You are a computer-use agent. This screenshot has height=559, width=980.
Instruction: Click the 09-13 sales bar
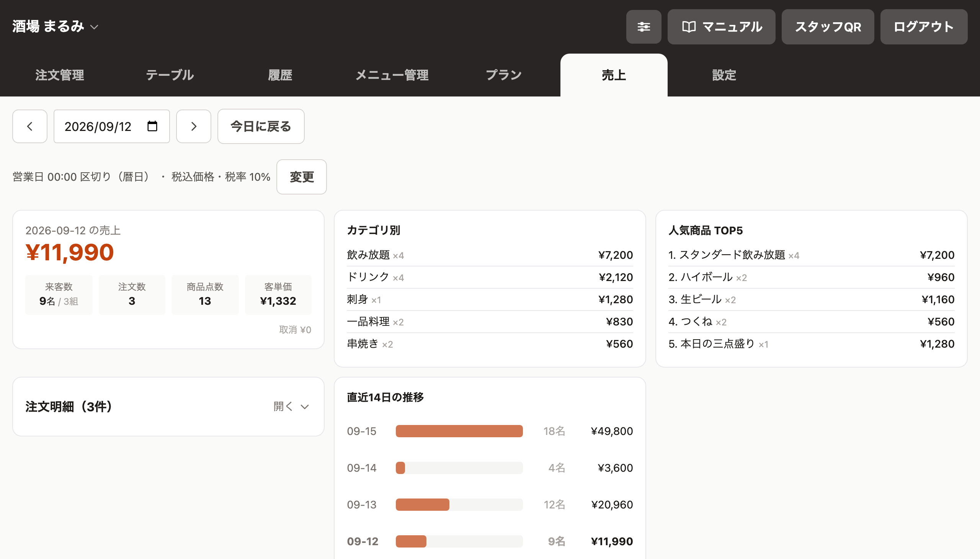[422, 505]
